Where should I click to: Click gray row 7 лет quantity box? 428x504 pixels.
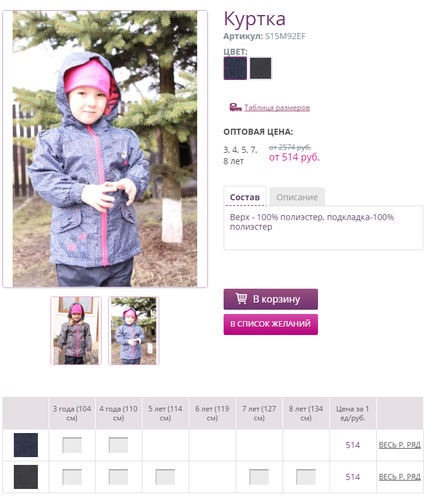pos(259,477)
